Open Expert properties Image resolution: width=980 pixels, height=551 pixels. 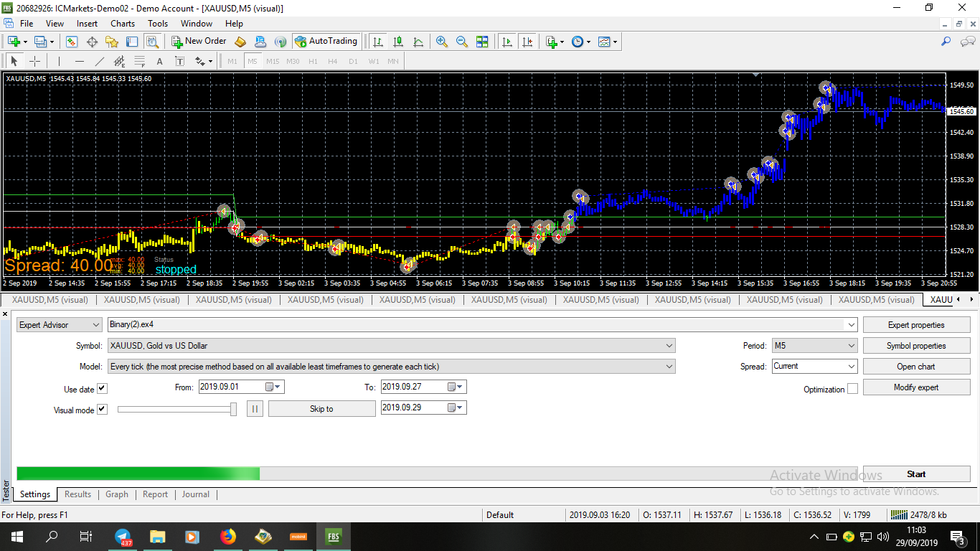[916, 325]
